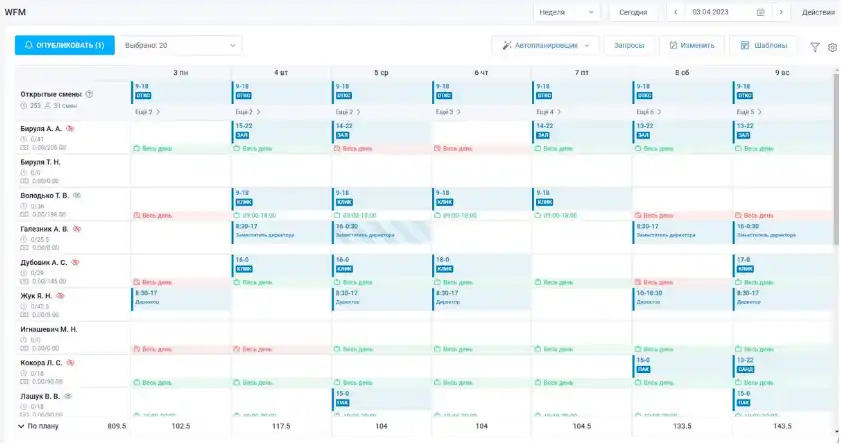Click help icon beside Открытые смены
841x445 pixels.
(90, 94)
